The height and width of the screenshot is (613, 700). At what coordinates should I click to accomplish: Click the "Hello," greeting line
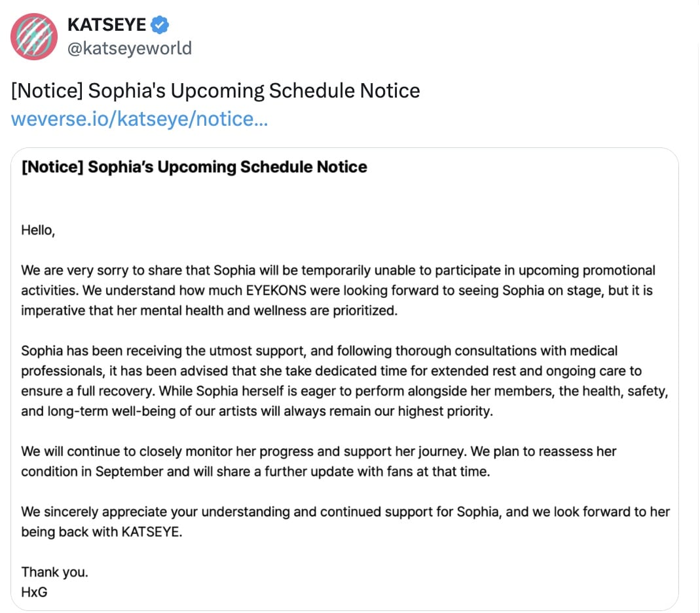38,231
